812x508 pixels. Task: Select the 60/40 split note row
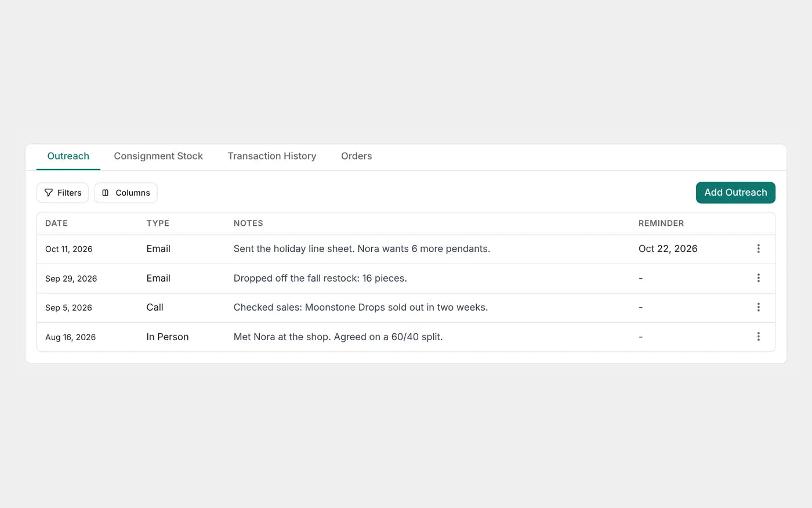click(x=406, y=337)
